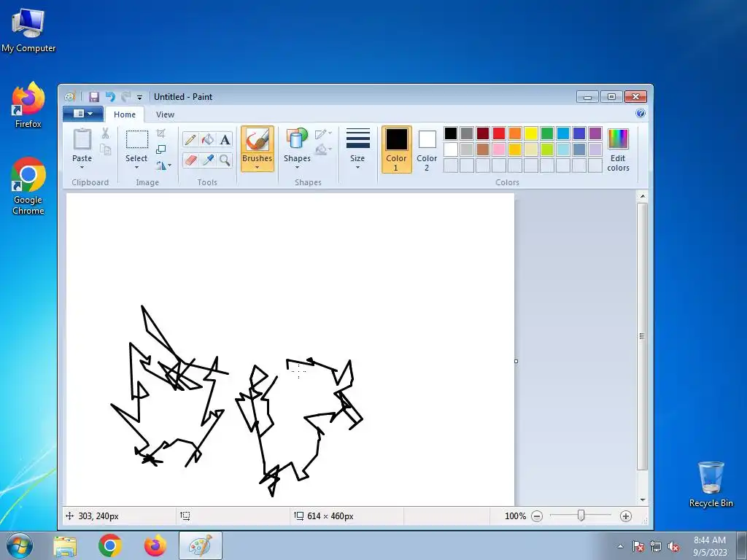Screen dimensions: 747x560
Task: Open Firefox from the taskbar
Action: pos(155,545)
